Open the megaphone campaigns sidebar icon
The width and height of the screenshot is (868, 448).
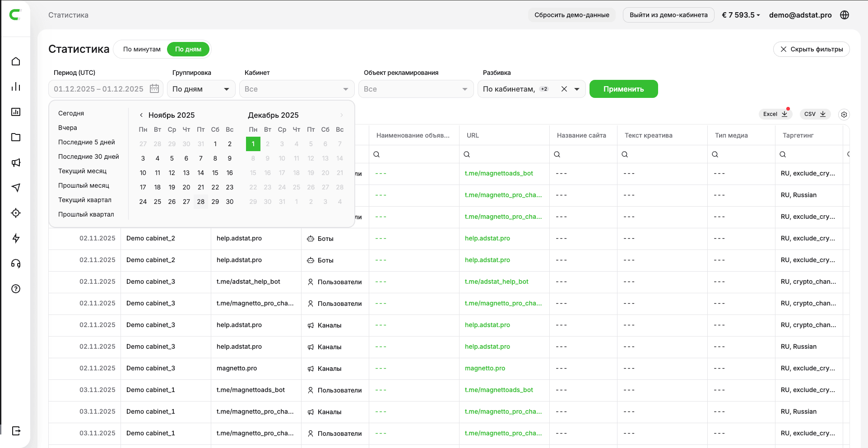click(16, 162)
